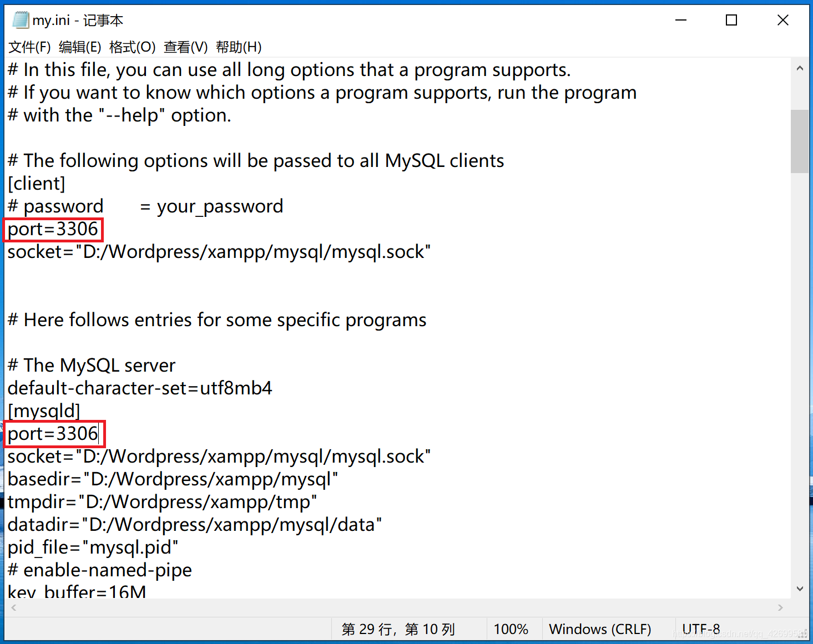Click the datadir="D:/Wordpress/xampp/mysql/data" line

pyautogui.click(x=195, y=525)
